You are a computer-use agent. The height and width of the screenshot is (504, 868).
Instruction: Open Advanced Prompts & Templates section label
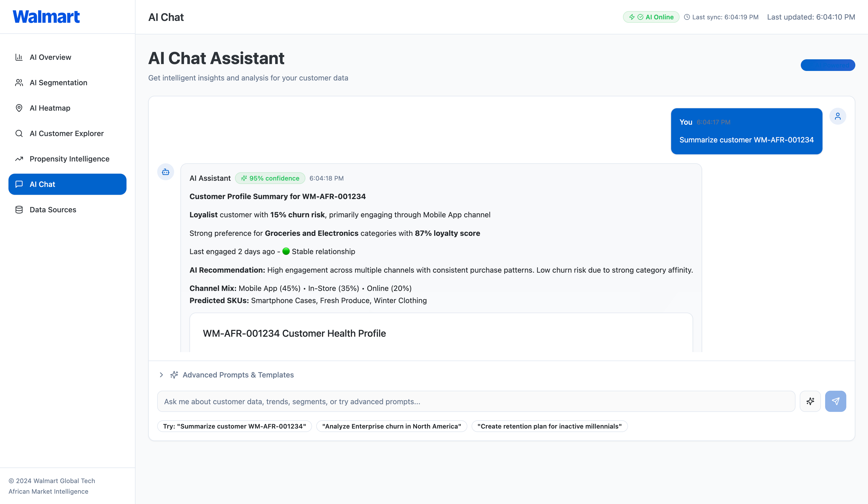(x=238, y=375)
